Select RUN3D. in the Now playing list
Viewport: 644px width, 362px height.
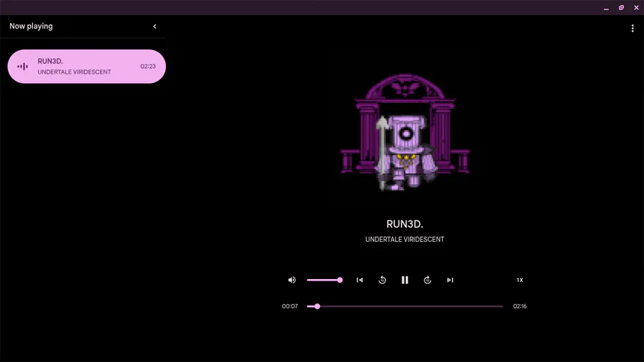[x=87, y=67]
